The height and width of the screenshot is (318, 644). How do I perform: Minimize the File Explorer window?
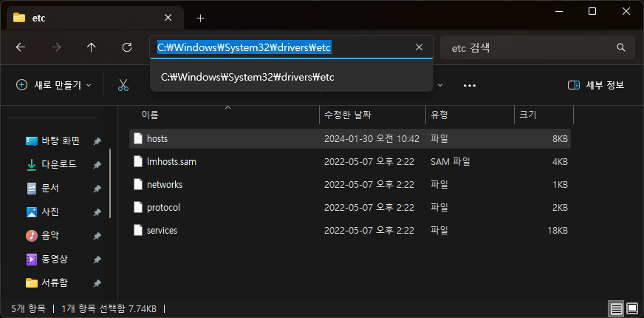[558, 11]
